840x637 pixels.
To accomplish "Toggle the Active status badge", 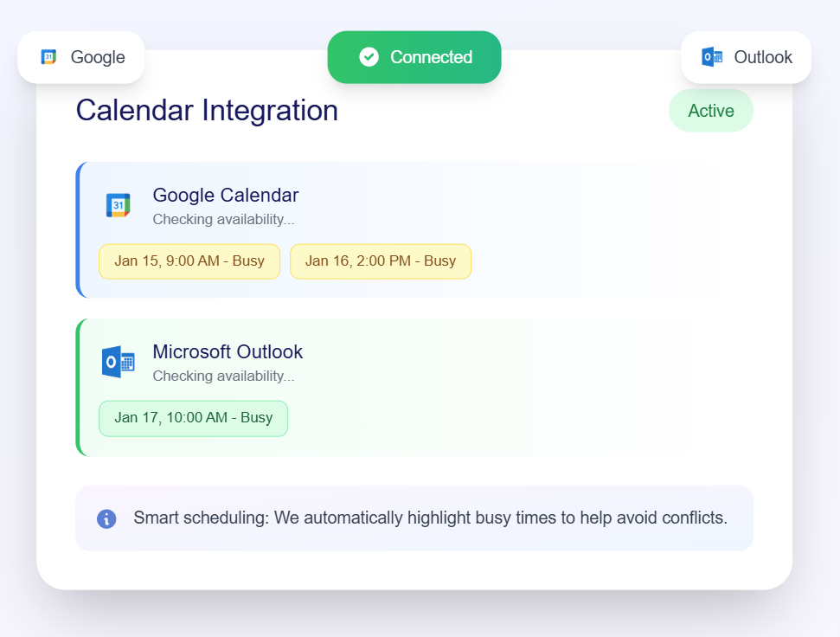I will [710, 110].
